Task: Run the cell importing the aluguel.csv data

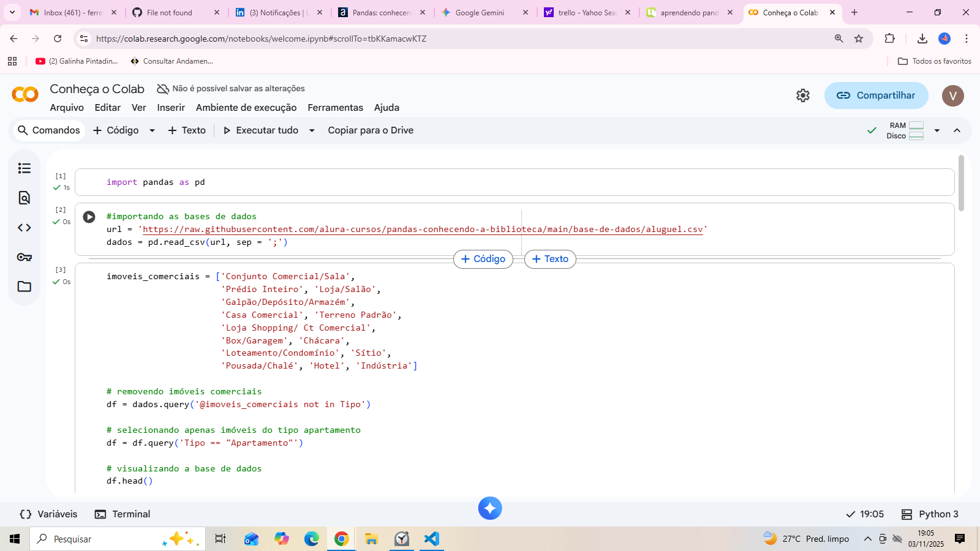Action: pyautogui.click(x=89, y=217)
